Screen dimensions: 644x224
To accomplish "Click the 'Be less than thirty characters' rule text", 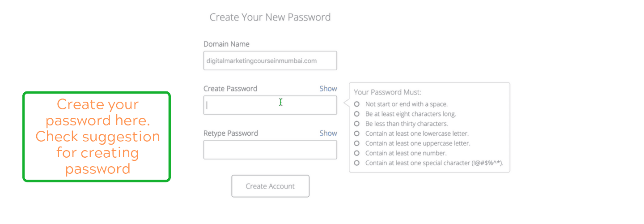I will point(407,124).
